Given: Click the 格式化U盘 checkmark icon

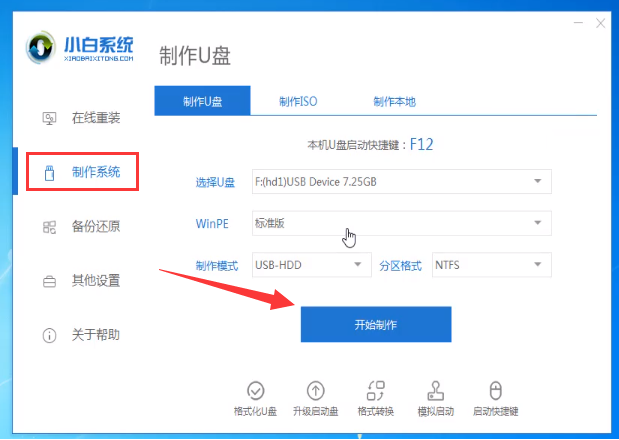Looking at the screenshot, I should click(x=255, y=391).
